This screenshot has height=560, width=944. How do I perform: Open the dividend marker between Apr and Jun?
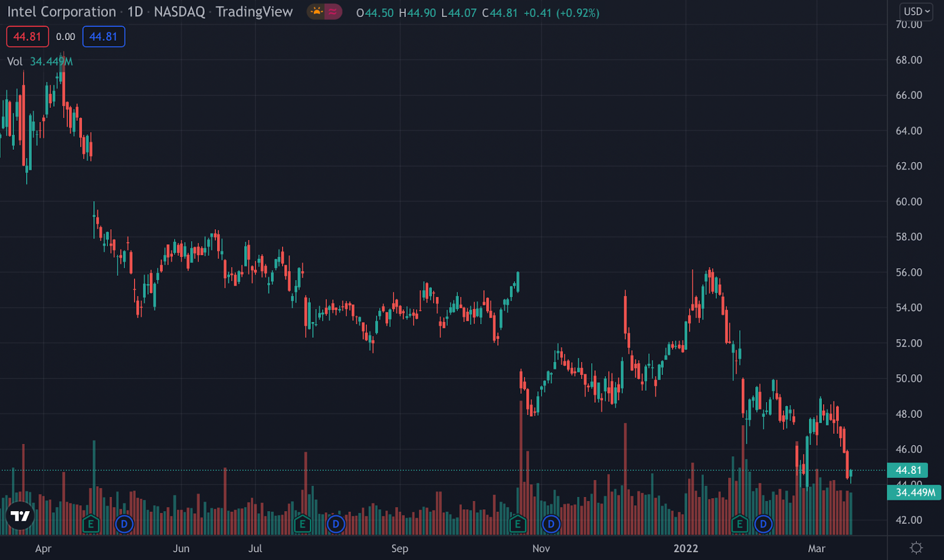(x=124, y=523)
